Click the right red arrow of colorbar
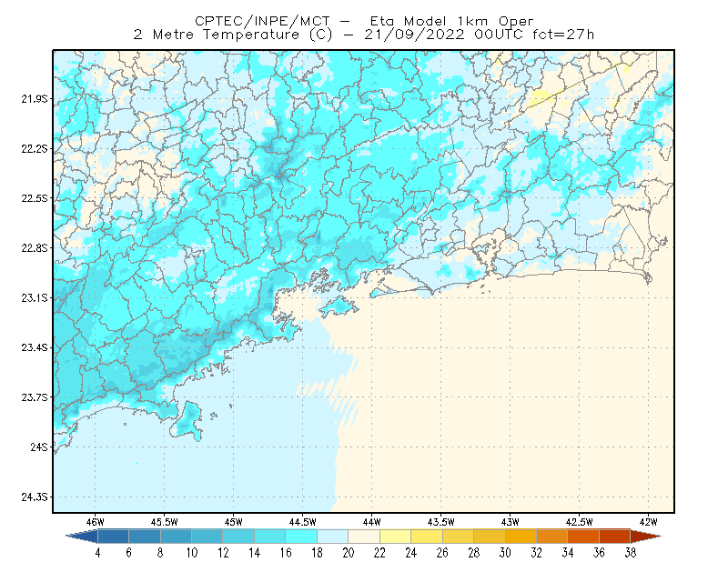Viewport: 728px width, 562px height. pos(646,537)
